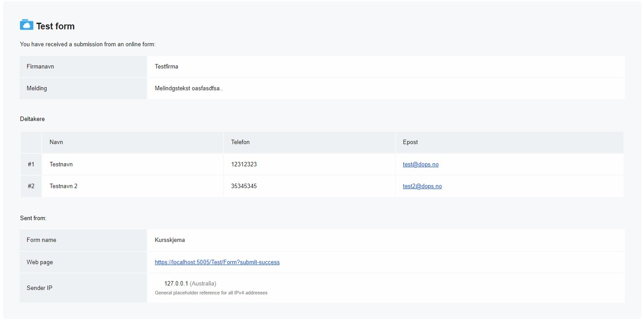Click the 127.0.0.1 sender IP address

[x=176, y=284]
